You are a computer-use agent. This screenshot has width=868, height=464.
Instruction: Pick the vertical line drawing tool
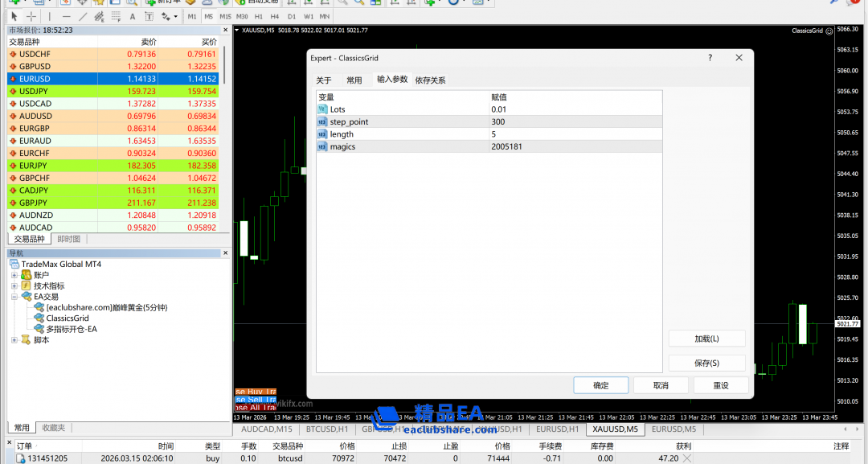(x=50, y=16)
